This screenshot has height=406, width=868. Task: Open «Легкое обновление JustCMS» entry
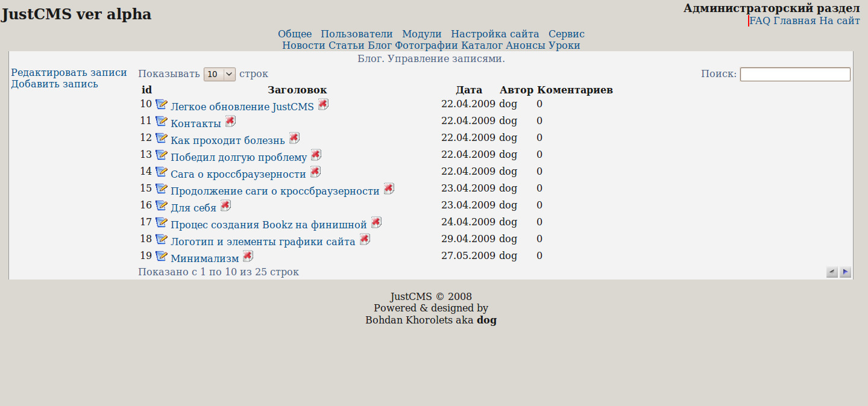[241, 107]
